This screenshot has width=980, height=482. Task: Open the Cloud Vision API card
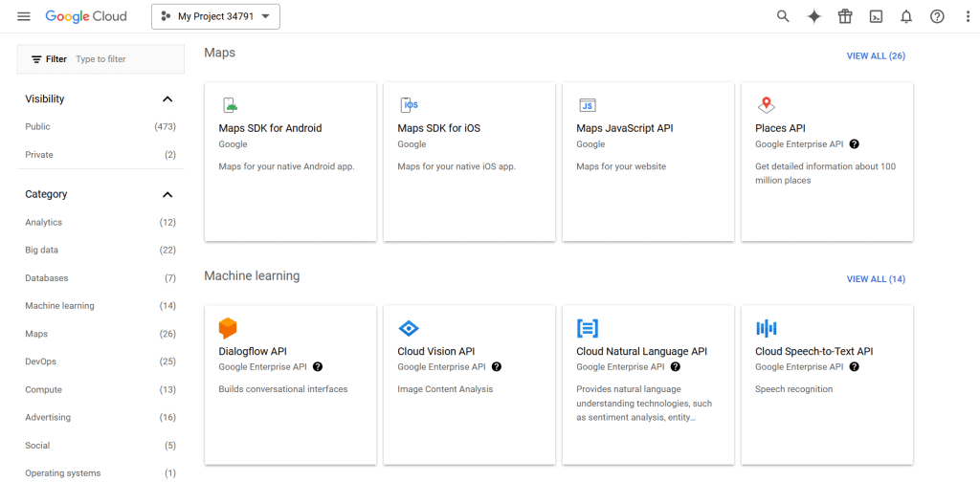pyautogui.click(x=469, y=383)
